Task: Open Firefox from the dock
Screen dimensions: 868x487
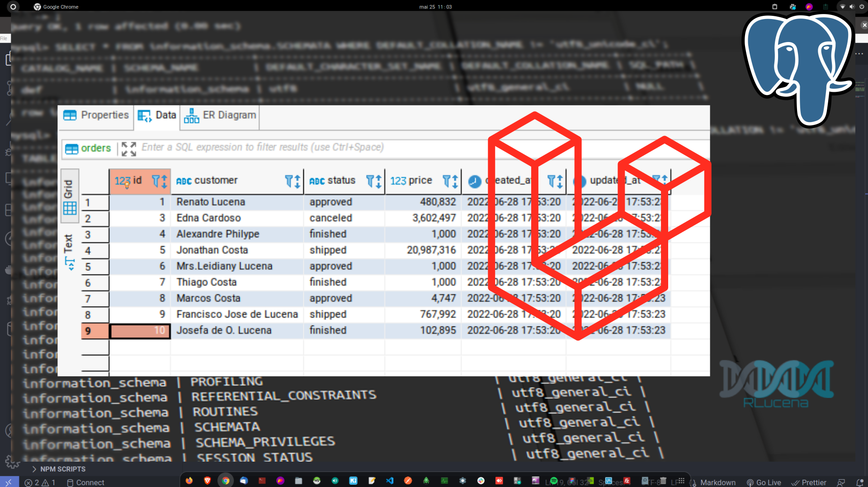Action: tap(189, 481)
